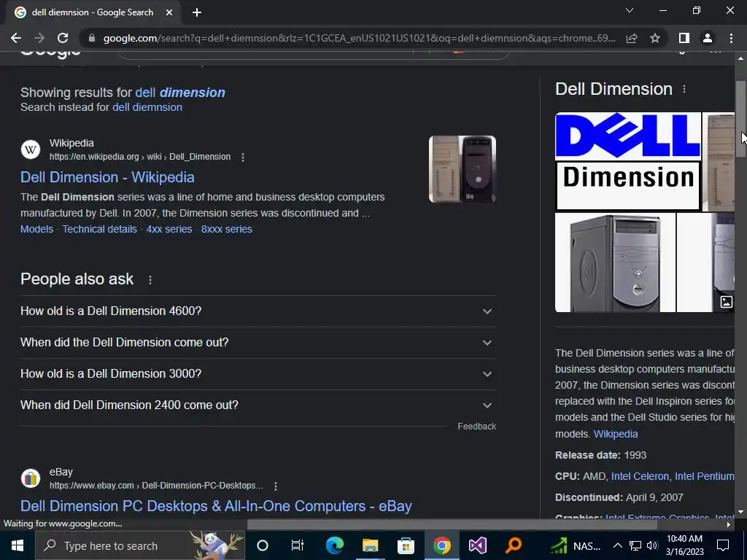Share this page via address bar icon

click(x=632, y=38)
